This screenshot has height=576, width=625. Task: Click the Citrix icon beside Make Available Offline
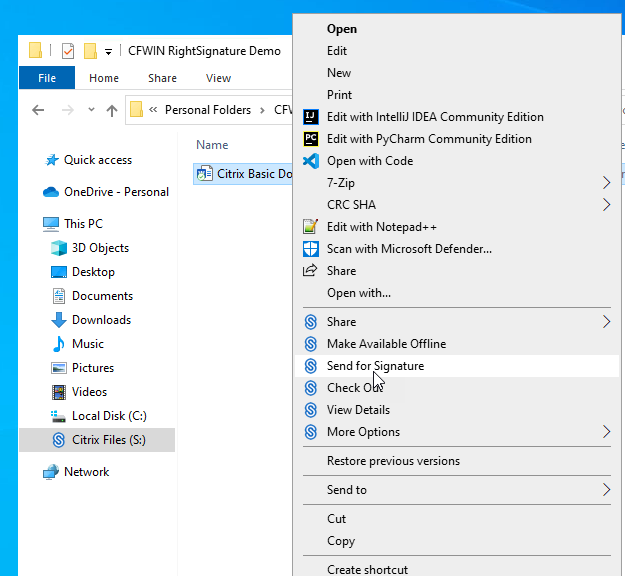point(310,344)
